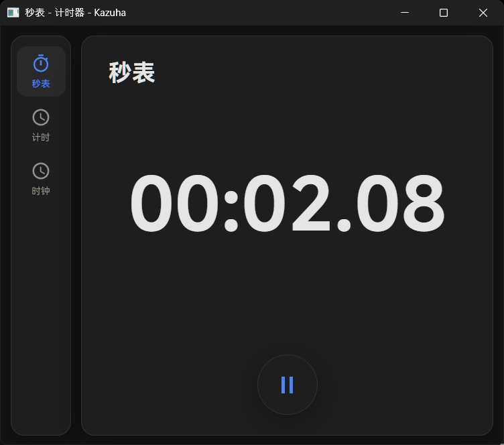The image size is (504, 445).
Task: Click the 秒表 page heading
Action: pyautogui.click(x=132, y=73)
